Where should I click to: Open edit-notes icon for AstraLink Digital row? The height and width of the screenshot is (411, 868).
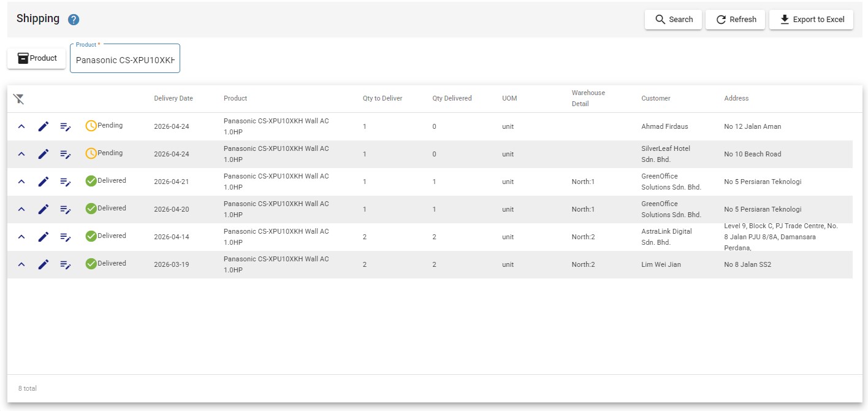coord(66,237)
